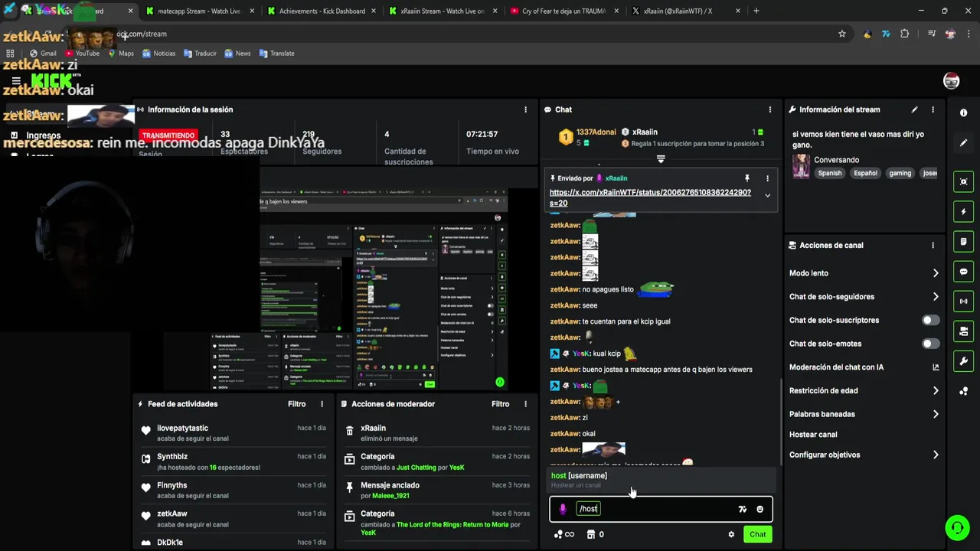Screen dimensions: 980x551
Task: Open the Gmail bookmark
Action: click(43, 54)
